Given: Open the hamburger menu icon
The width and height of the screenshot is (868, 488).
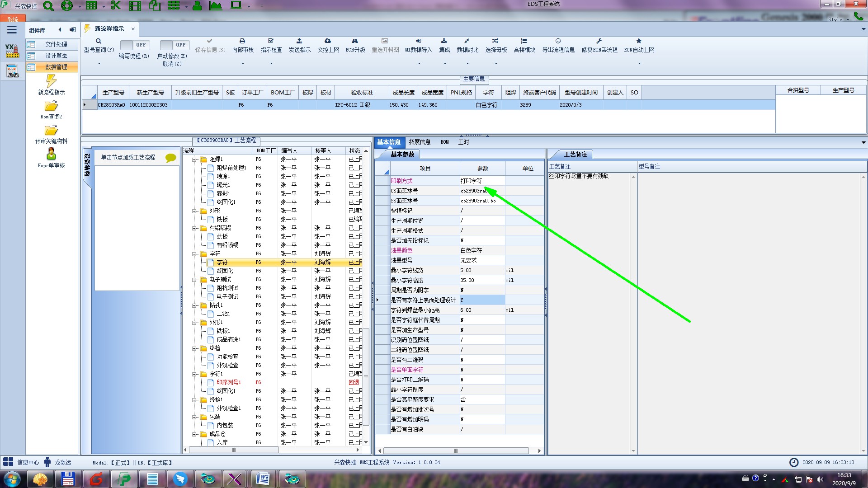Looking at the screenshot, I should point(12,30).
